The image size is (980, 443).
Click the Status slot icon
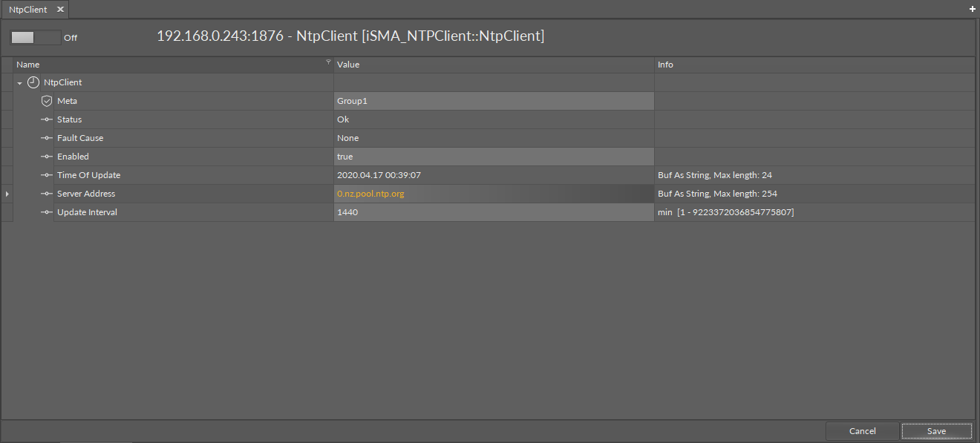click(47, 119)
